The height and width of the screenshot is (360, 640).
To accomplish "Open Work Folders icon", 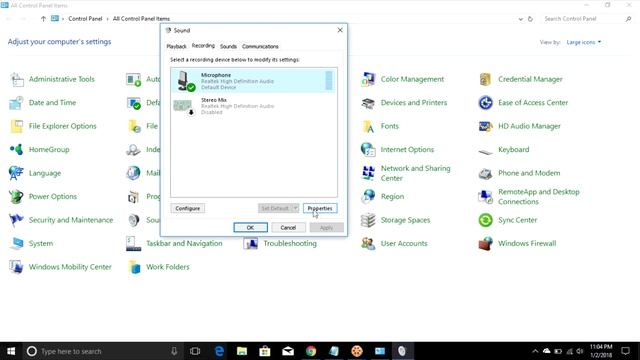I will (x=134, y=267).
